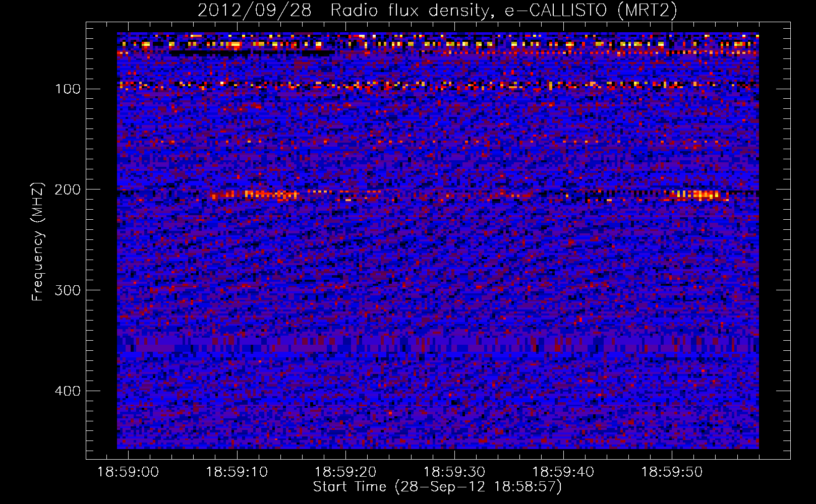Viewport: 816px width, 504px height.
Task: Select the Frequency (MHZ) axis label
Action: coord(38,241)
